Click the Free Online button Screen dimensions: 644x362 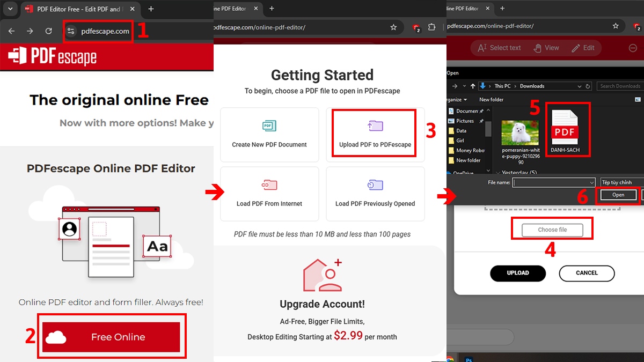[111, 337]
